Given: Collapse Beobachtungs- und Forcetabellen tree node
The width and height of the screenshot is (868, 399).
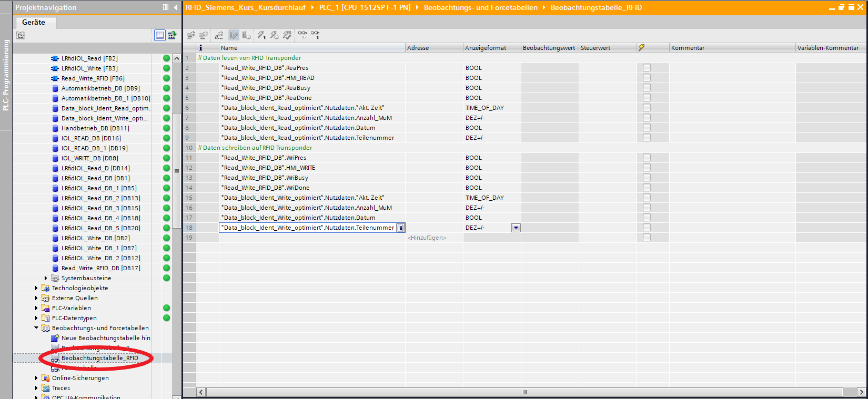Looking at the screenshot, I should (36, 328).
